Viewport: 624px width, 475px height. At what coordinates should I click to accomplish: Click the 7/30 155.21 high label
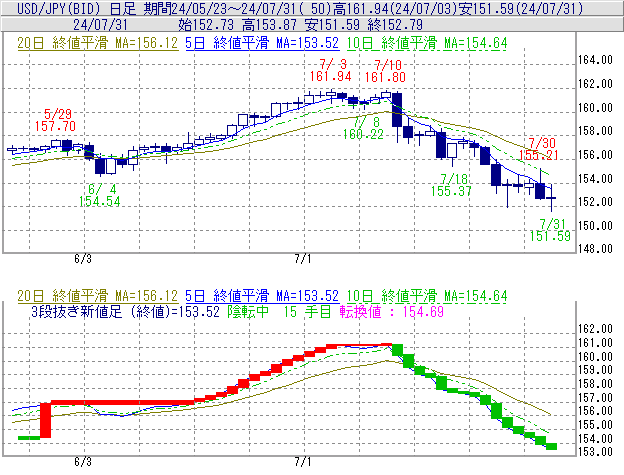[539, 149]
